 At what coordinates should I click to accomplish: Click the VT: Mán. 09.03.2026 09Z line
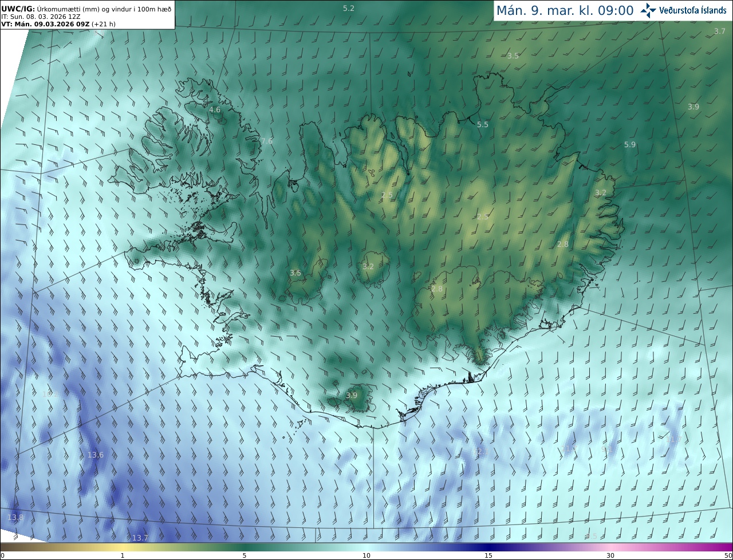pos(58,24)
